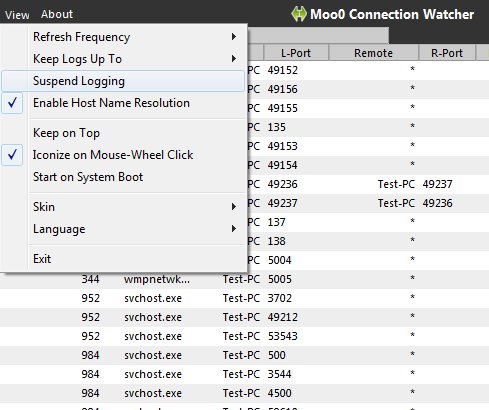Click L-Port 4500 cell
This screenshot has width=489, height=410.
280,393
